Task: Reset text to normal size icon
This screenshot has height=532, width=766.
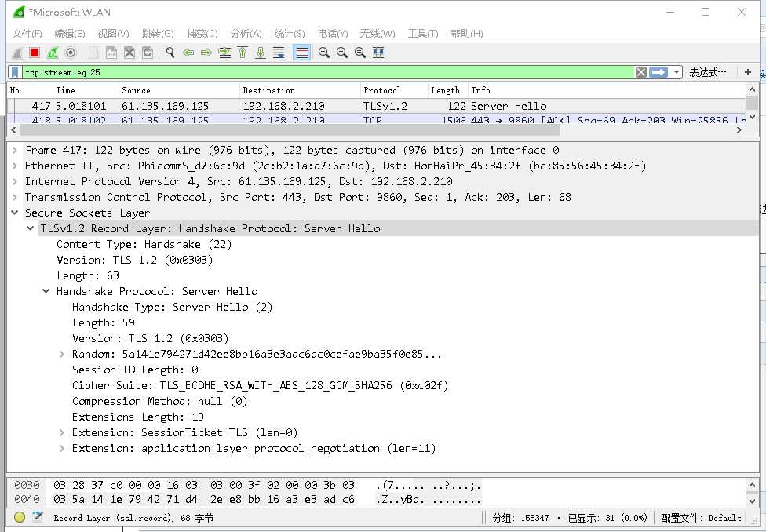Action: point(360,53)
